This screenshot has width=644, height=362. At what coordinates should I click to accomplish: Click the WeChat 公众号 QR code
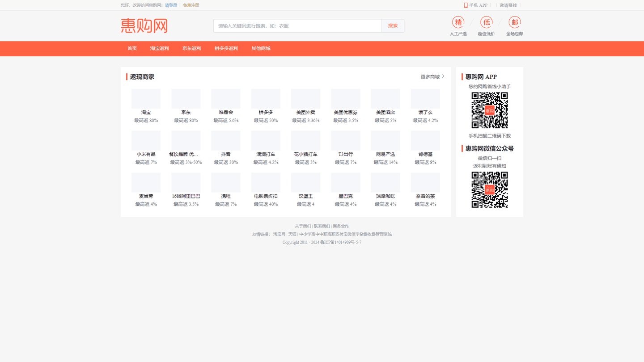click(490, 190)
